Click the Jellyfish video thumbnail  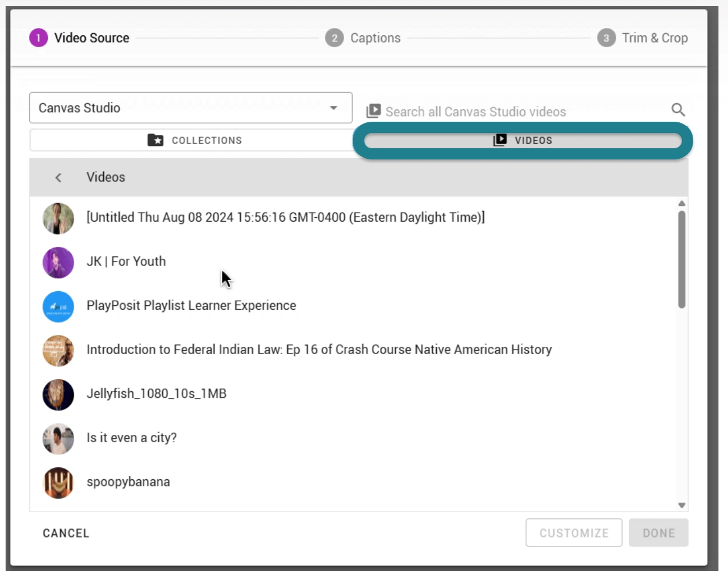pos(58,394)
